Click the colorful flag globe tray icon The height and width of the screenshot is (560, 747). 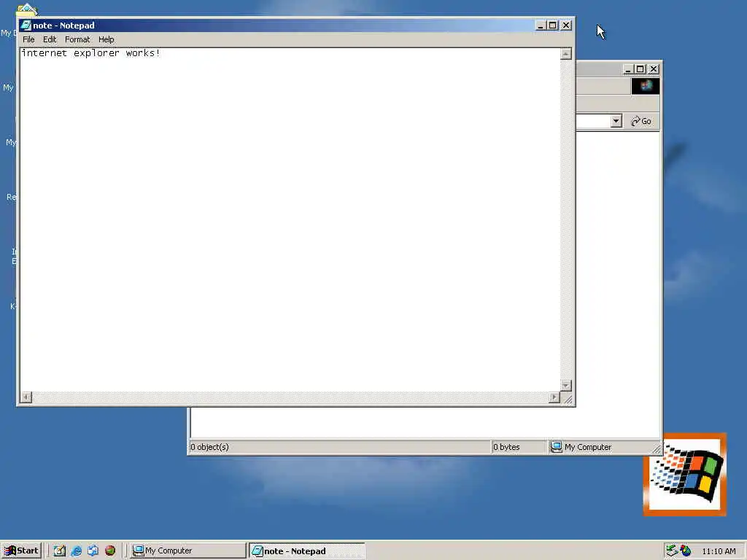tap(686, 551)
